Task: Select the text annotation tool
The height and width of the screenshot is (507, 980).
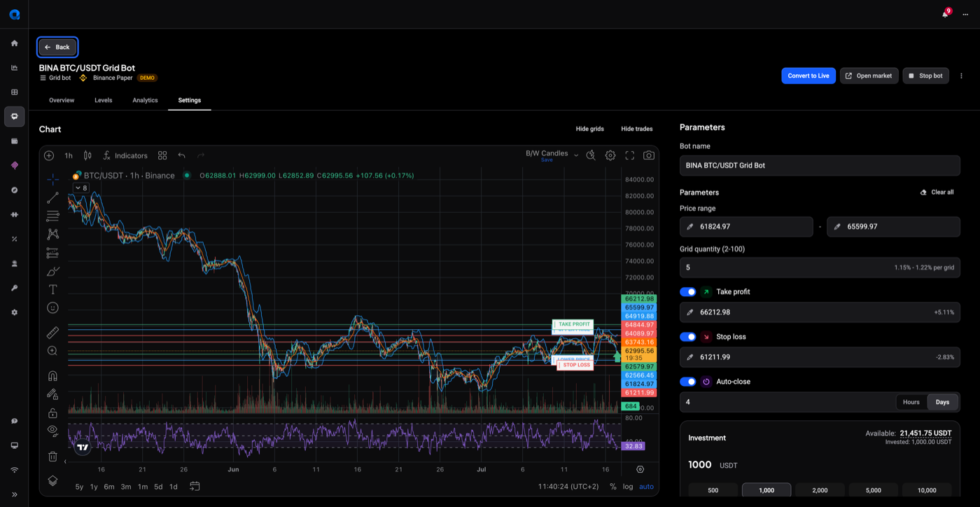Action: pyautogui.click(x=52, y=289)
